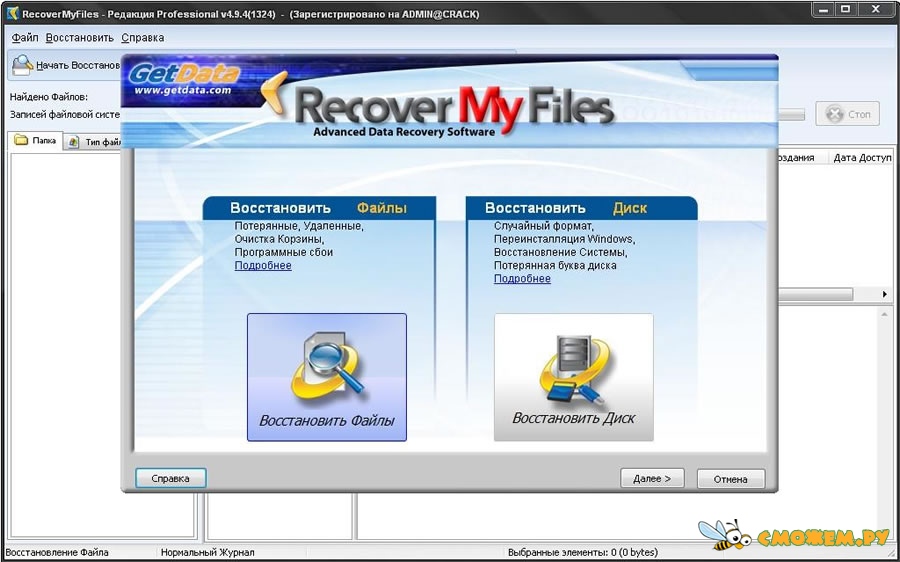Open Подробнее link under Восстановить Диск
This screenshot has width=900, height=562.
coord(522,279)
